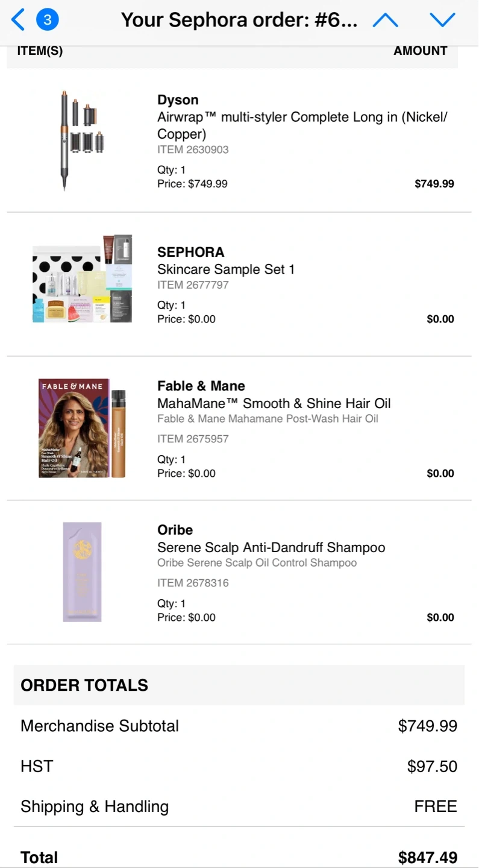Tap the email subject title in header

point(239,20)
